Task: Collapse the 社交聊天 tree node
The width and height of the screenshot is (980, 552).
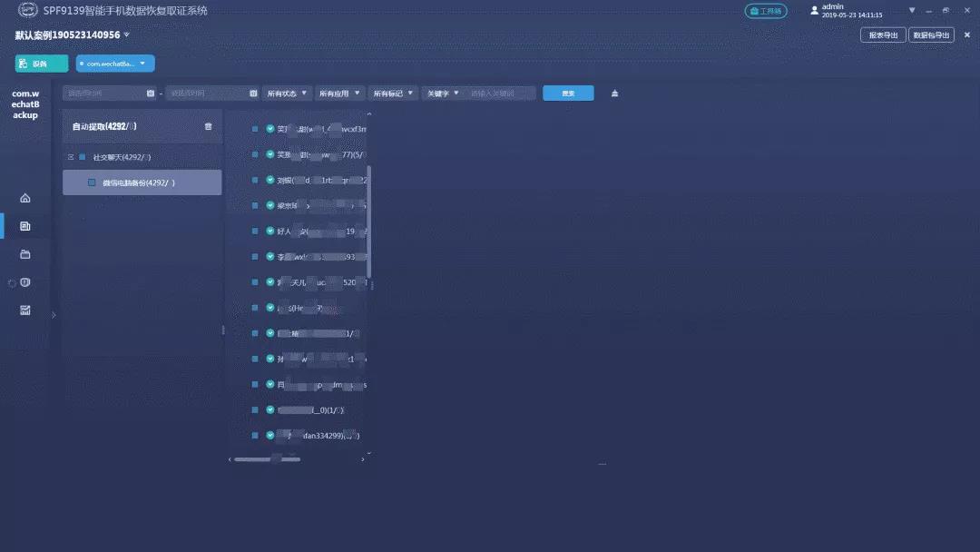Action: (x=71, y=157)
